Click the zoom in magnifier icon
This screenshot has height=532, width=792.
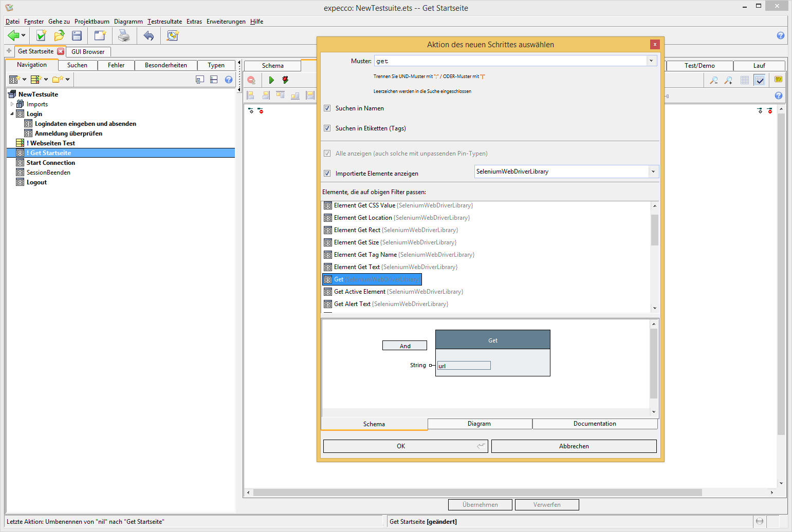[x=728, y=80]
